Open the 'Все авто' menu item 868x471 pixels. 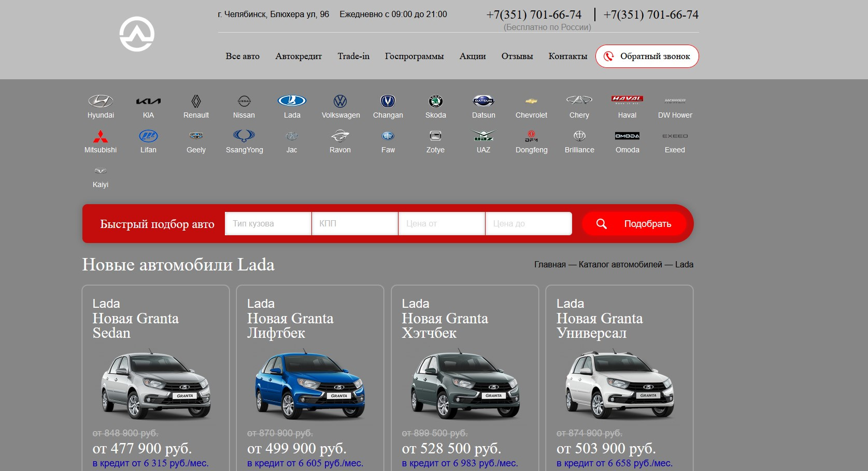point(243,56)
